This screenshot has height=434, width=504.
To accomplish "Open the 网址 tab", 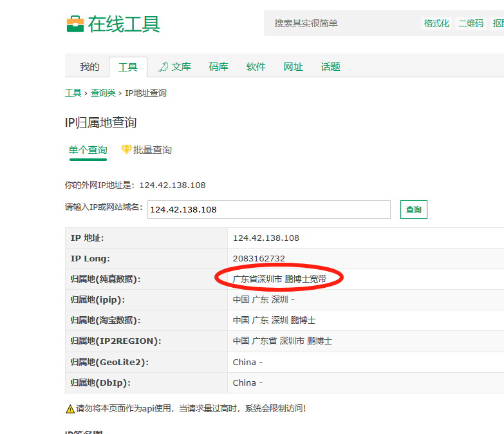I will pos(293,67).
